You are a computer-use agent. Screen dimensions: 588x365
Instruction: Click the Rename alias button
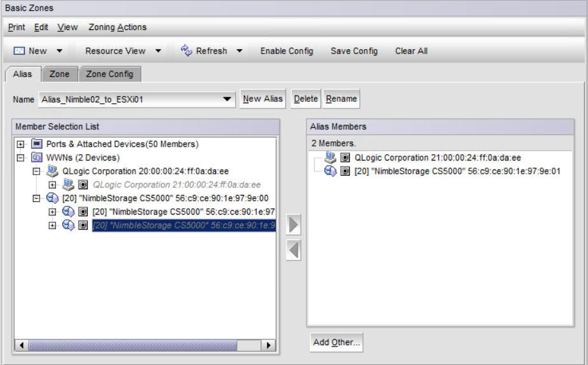[341, 99]
